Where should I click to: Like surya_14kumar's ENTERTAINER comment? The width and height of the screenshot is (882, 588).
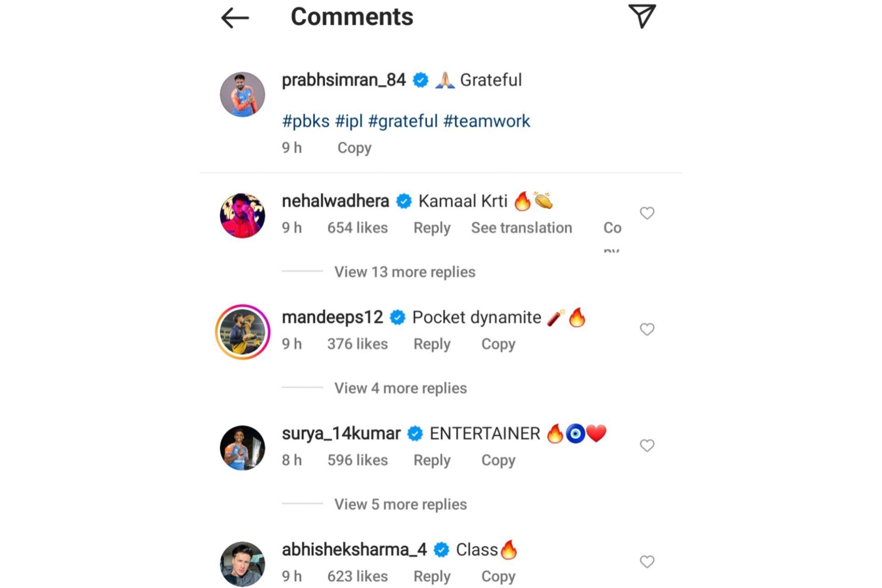coord(647,445)
